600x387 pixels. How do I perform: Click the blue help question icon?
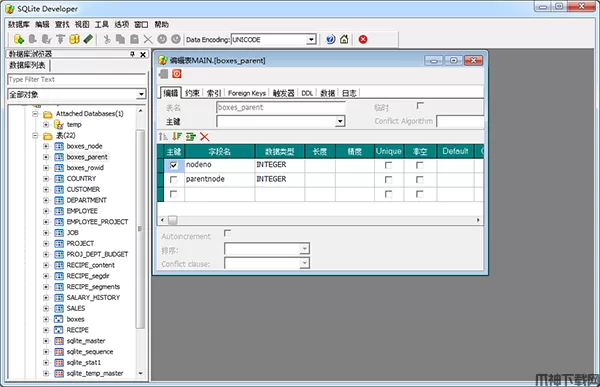(330, 39)
